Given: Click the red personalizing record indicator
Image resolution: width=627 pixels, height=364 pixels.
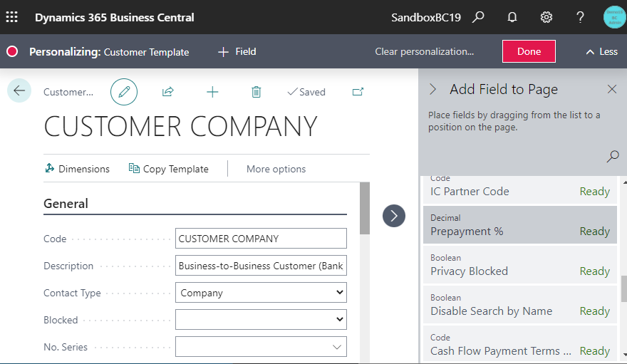Looking at the screenshot, I should point(12,51).
